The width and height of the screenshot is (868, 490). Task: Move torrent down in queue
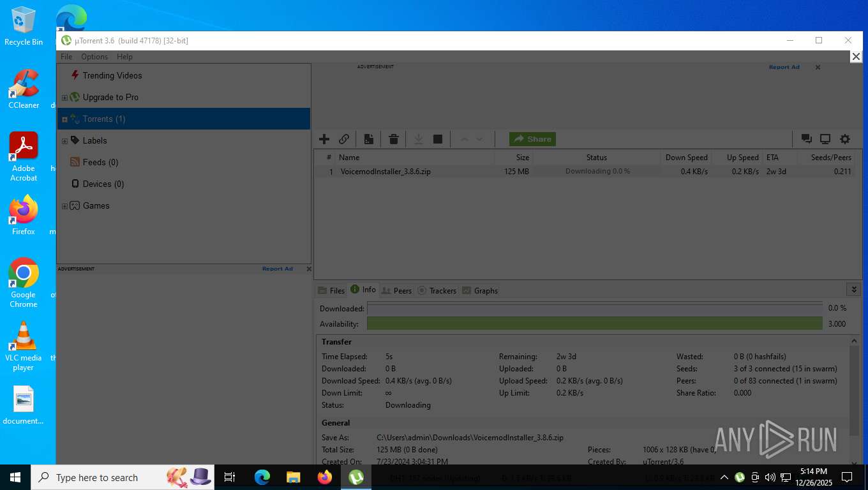click(x=479, y=139)
